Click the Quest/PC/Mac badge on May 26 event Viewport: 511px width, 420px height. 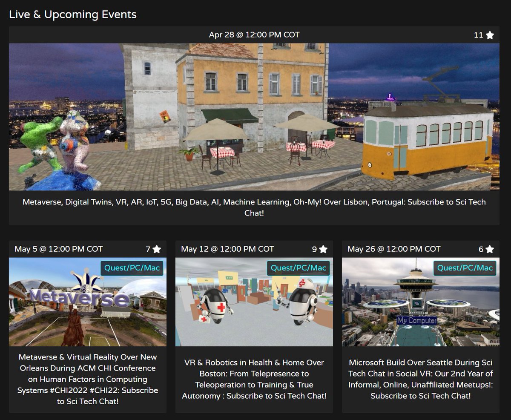(x=465, y=268)
